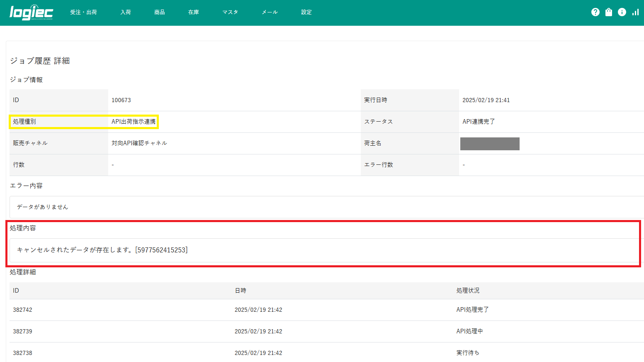Open the 受注・出荷 menu

83,12
